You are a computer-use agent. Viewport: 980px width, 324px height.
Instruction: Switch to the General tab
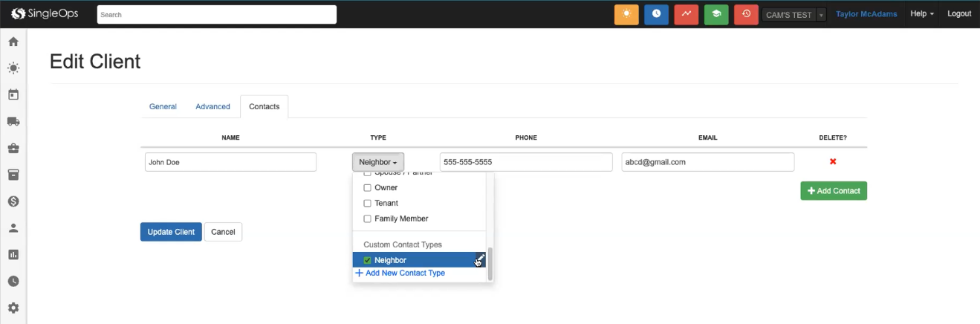pyautogui.click(x=163, y=107)
